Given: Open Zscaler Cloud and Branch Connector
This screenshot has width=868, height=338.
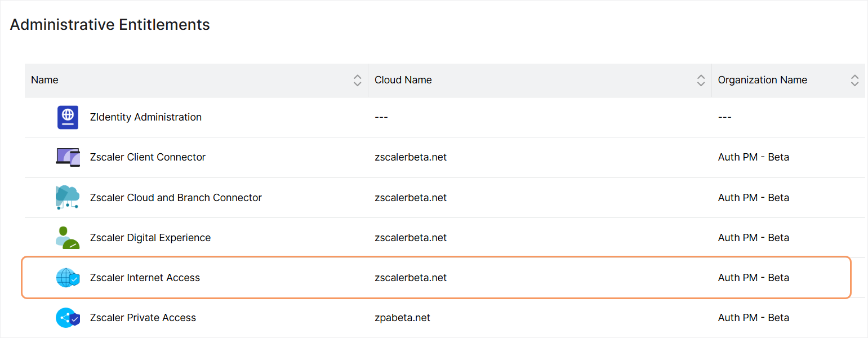Looking at the screenshot, I should pos(176,198).
